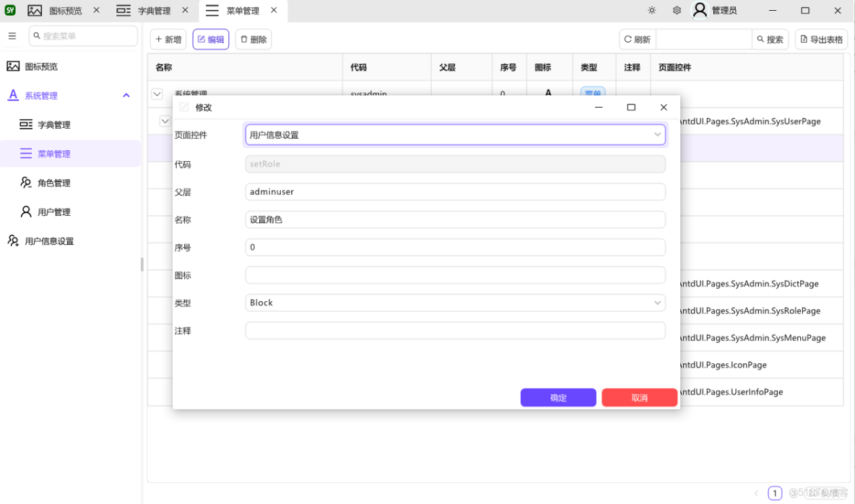855x504 pixels.
Task: Confirm changes with the 确定 button
Action: [557, 397]
